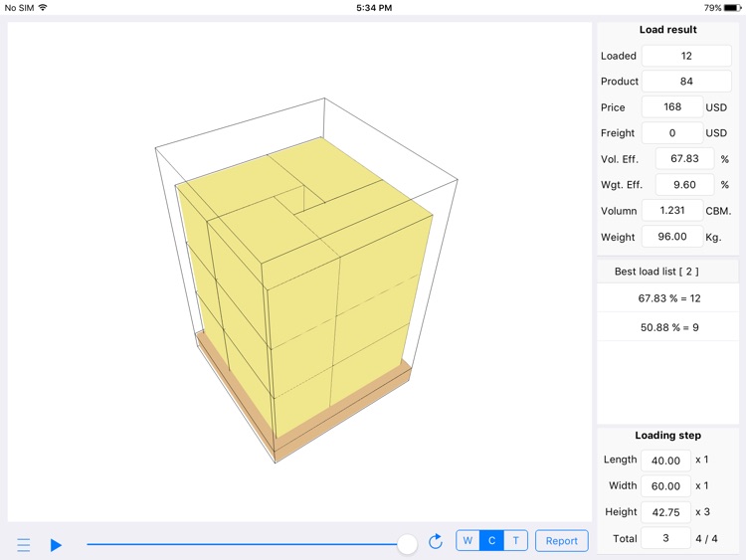Click the Height 42.75 field
Screen dimensions: 746x560
pyautogui.click(x=665, y=512)
